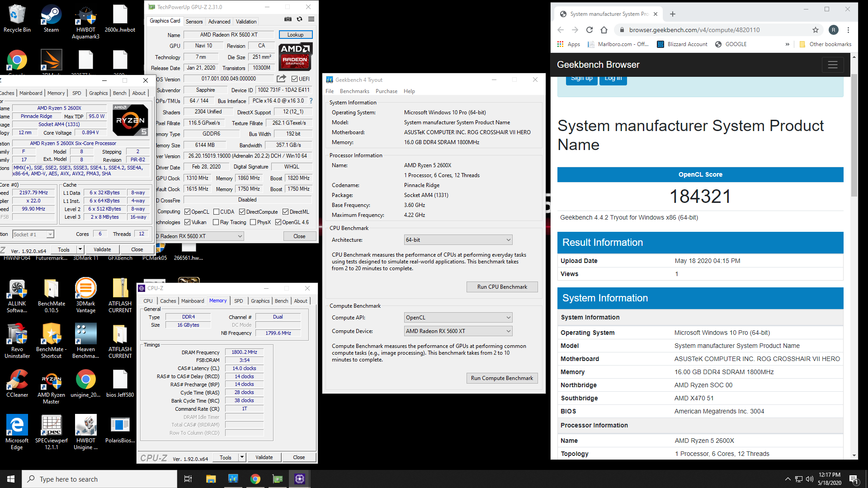Toggle the CUDA checkbox in GPU-Z
Screen dimensions: 868x488
[x=216, y=212]
